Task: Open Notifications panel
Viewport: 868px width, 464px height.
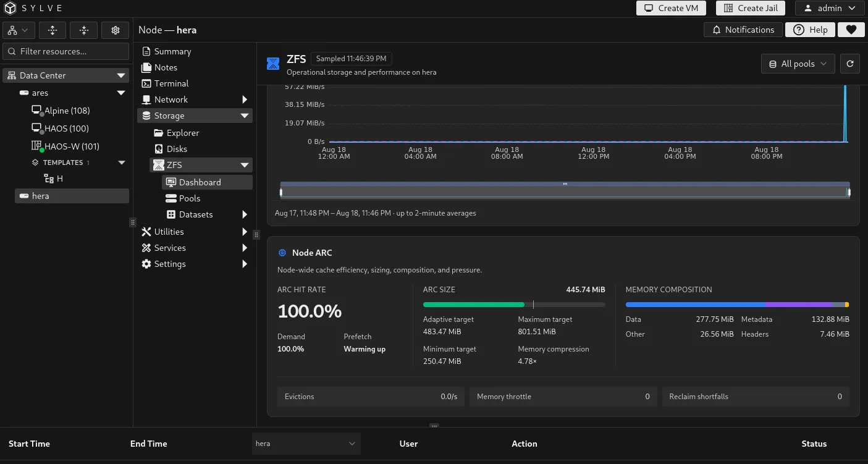Action: [743, 30]
